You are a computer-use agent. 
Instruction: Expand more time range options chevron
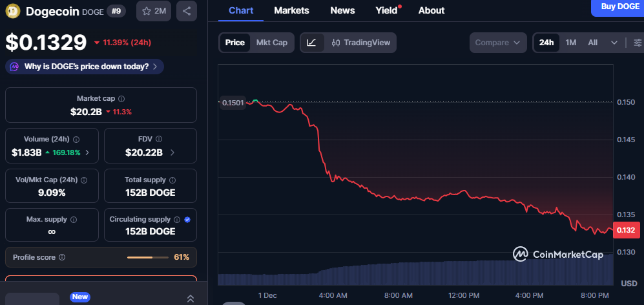[x=614, y=43]
